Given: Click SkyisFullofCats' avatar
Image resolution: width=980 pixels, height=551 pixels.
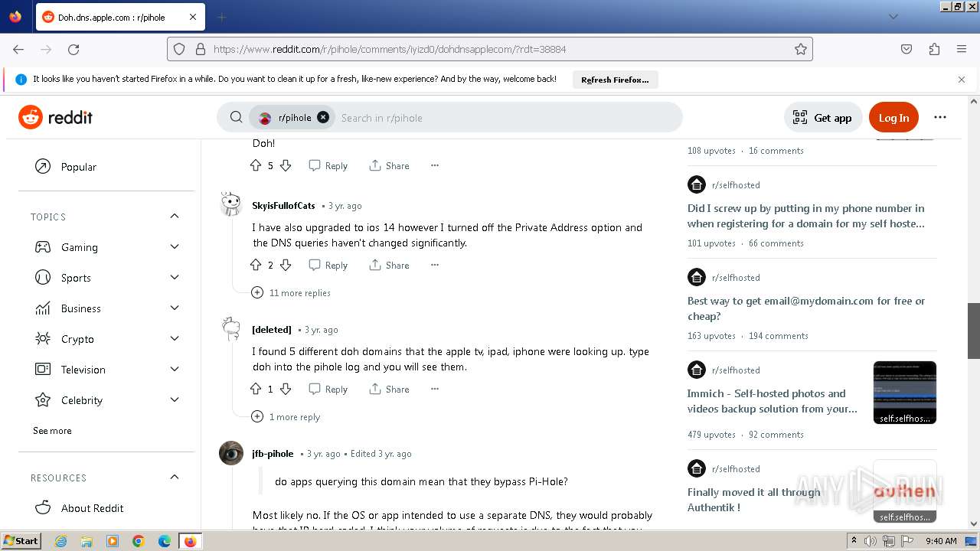Looking at the screenshot, I should 231,204.
